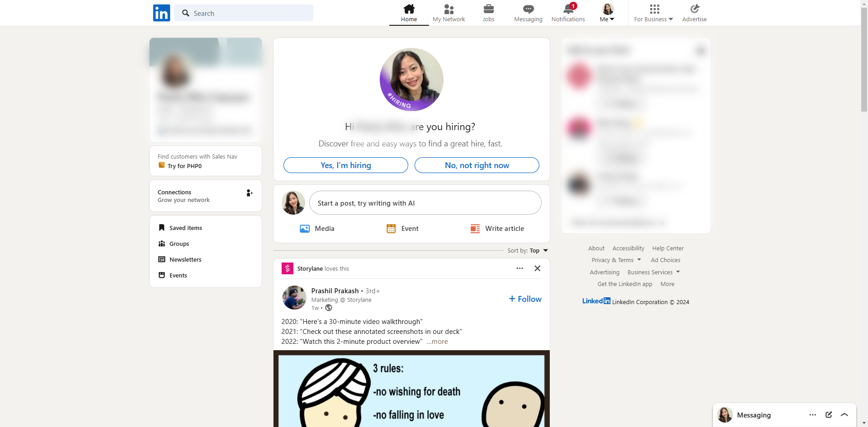This screenshot has width=868, height=427.
Task: Follow Prashil Prakash
Action: click(525, 299)
